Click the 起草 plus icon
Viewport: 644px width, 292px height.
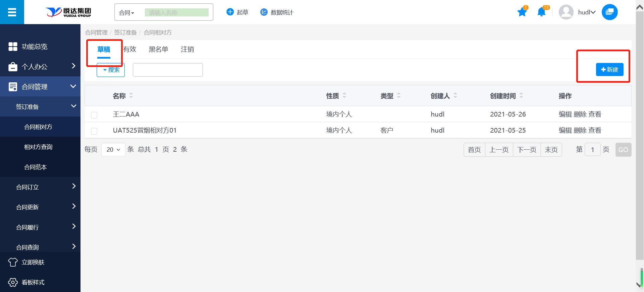click(230, 12)
